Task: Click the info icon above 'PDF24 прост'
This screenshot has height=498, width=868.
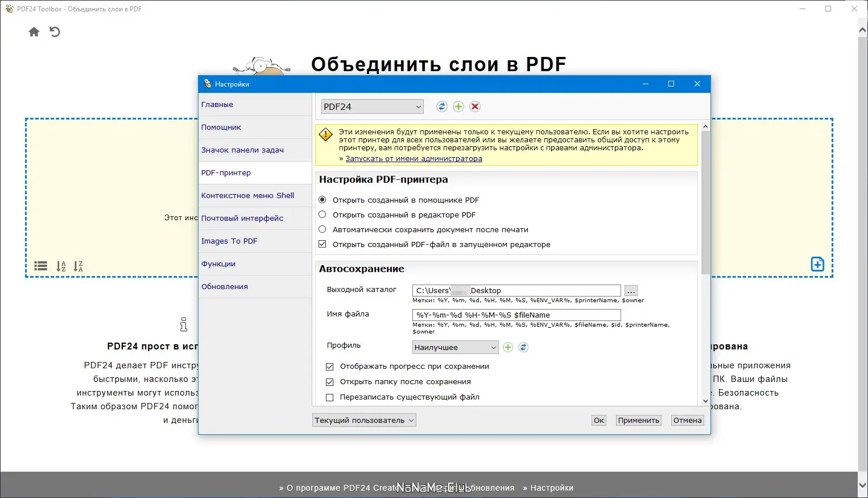Action: (x=183, y=324)
